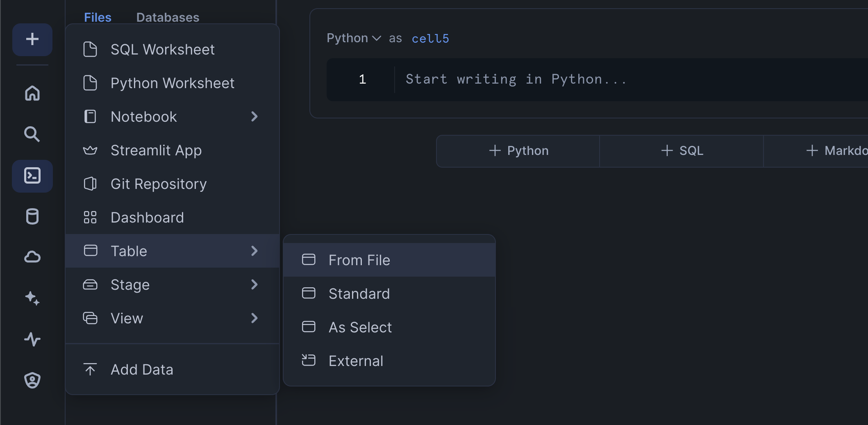
Task: Open Data via database cylinder icon
Action: 32,216
